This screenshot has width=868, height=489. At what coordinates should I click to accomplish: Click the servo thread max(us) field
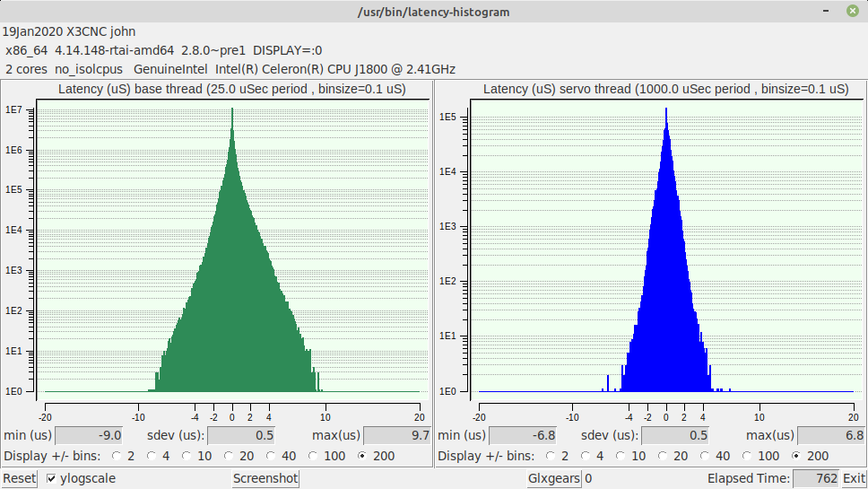click(830, 436)
